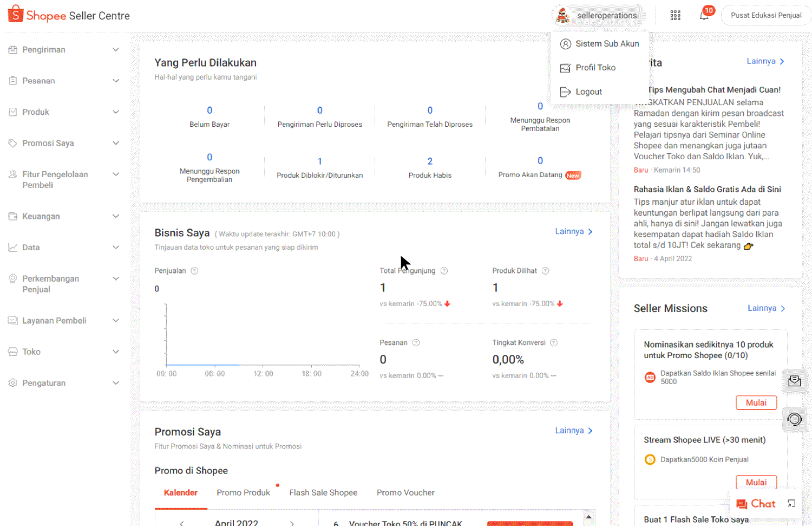The height and width of the screenshot is (526, 812).
Task: Expand the Fitur Pengelolaan Pembeli chevron
Action: [x=116, y=174]
